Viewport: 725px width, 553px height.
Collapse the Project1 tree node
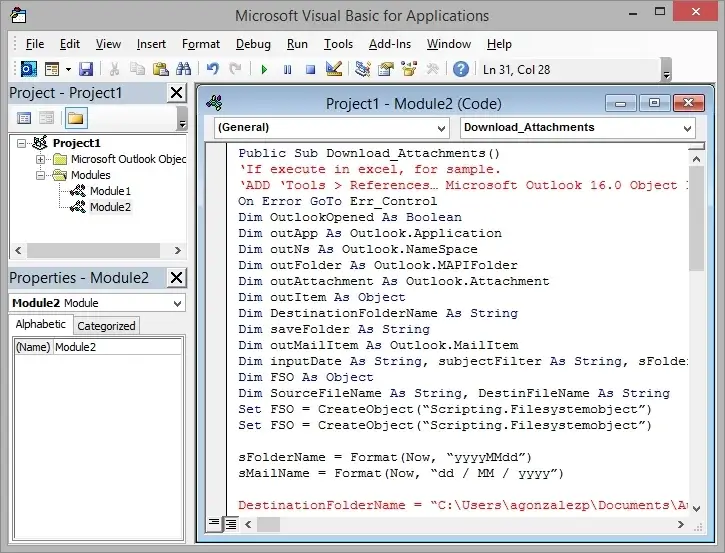click(x=21, y=143)
